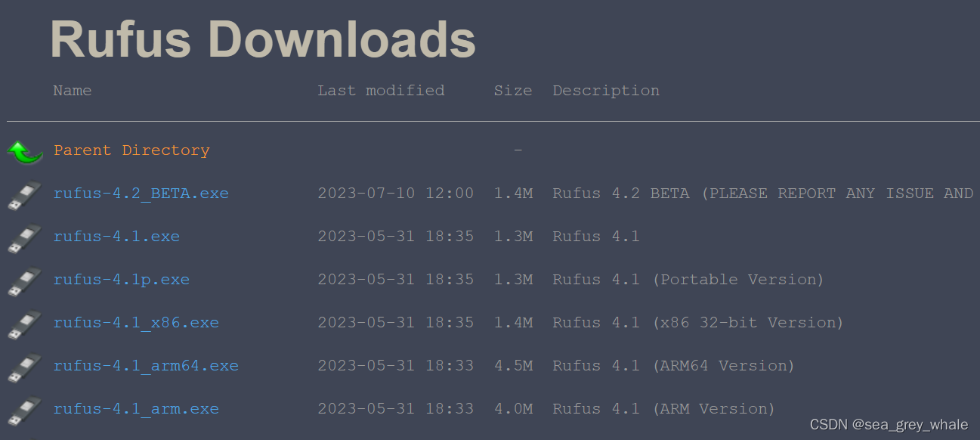This screenshot has width=980, height=440.
Task: Click the USB drive icon beside rufus-4.2_BETA.exe
Action: (23, 194)
